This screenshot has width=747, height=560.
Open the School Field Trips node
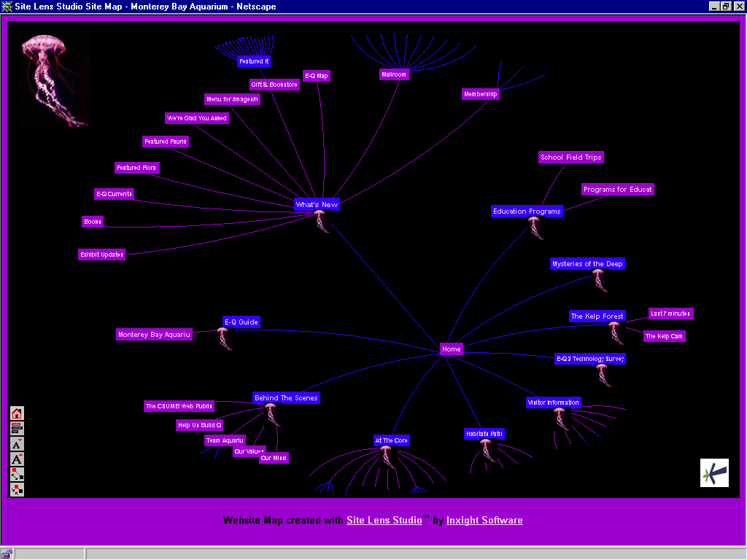571,157
